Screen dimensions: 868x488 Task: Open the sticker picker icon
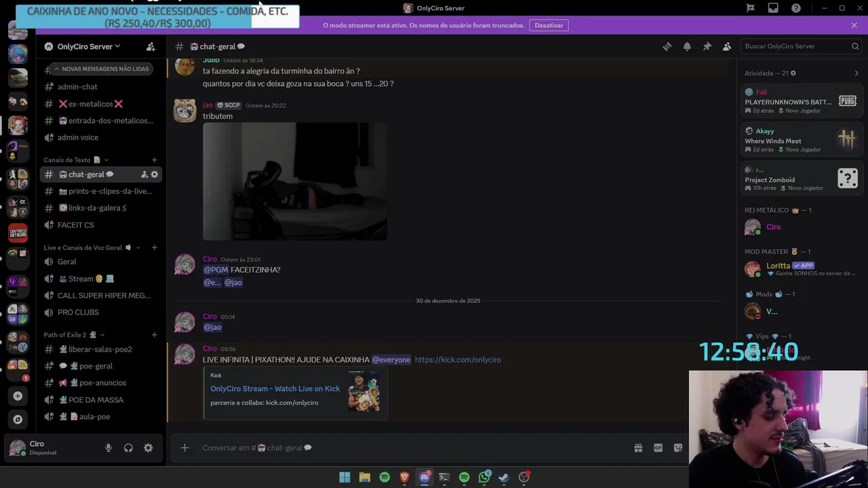click(677, 448)
